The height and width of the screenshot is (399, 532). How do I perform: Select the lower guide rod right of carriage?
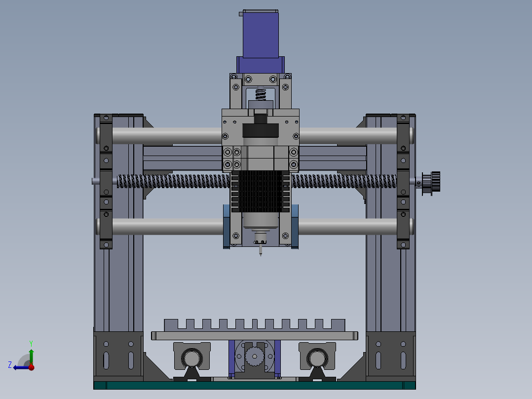click(x=347, y=227)
